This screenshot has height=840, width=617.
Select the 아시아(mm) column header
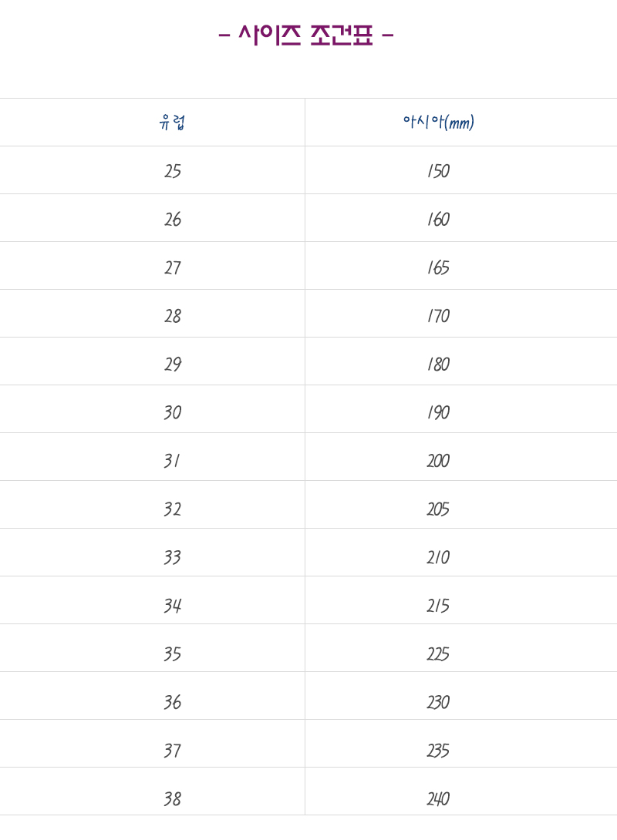point(439,122)
